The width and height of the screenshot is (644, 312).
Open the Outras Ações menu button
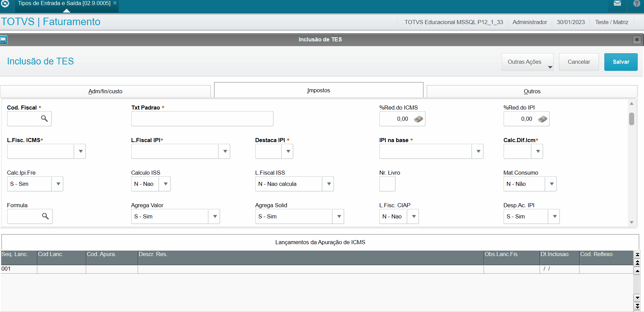[528, 62]
